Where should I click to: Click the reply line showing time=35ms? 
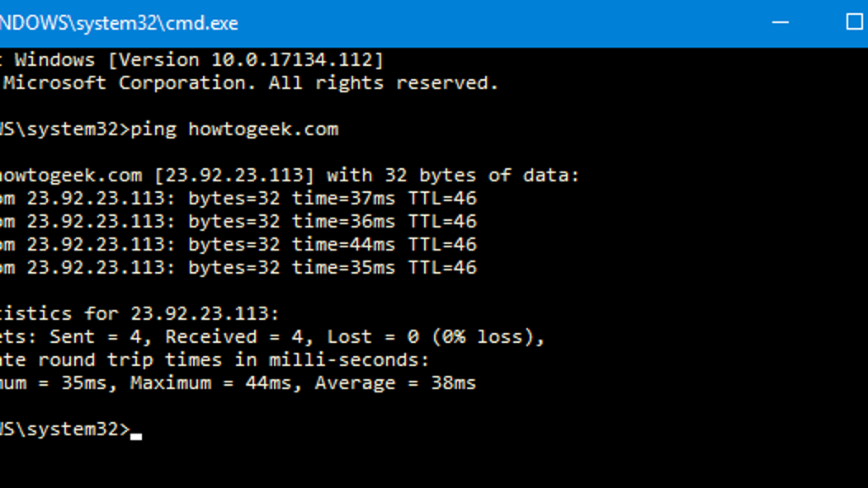coord(238,268)
